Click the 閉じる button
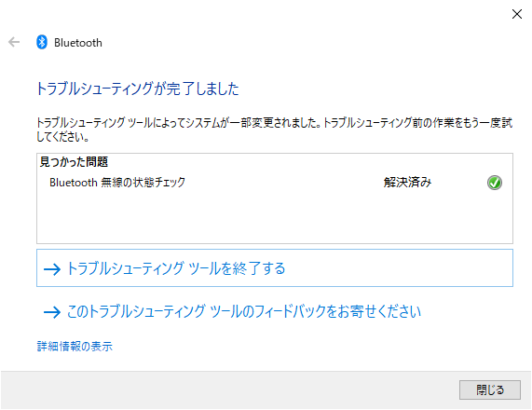 [x=489, y=389]
